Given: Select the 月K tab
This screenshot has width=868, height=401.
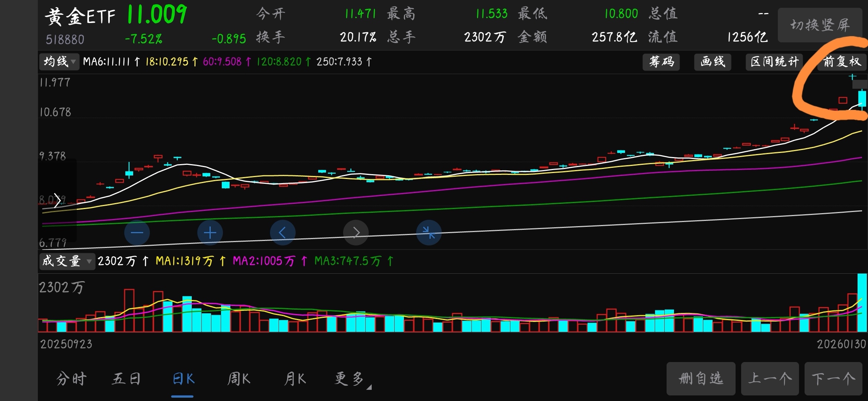Looking at the screenshot, I should (295, 379).
